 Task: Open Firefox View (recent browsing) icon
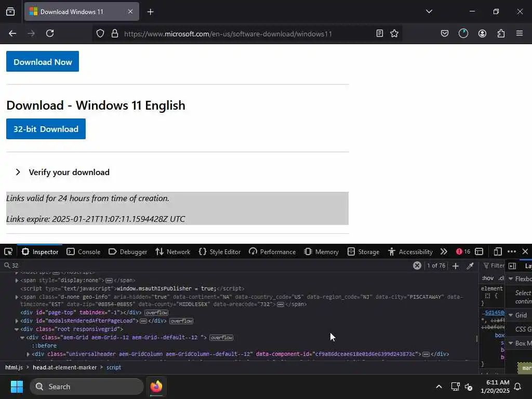tap(10, 11)
